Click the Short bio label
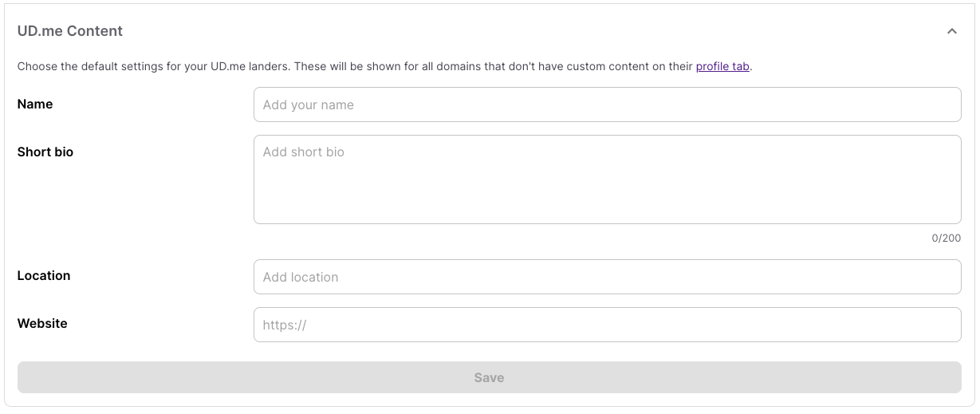Image resolution: width=980 pixels, height=414 pixels. (45, 152)
